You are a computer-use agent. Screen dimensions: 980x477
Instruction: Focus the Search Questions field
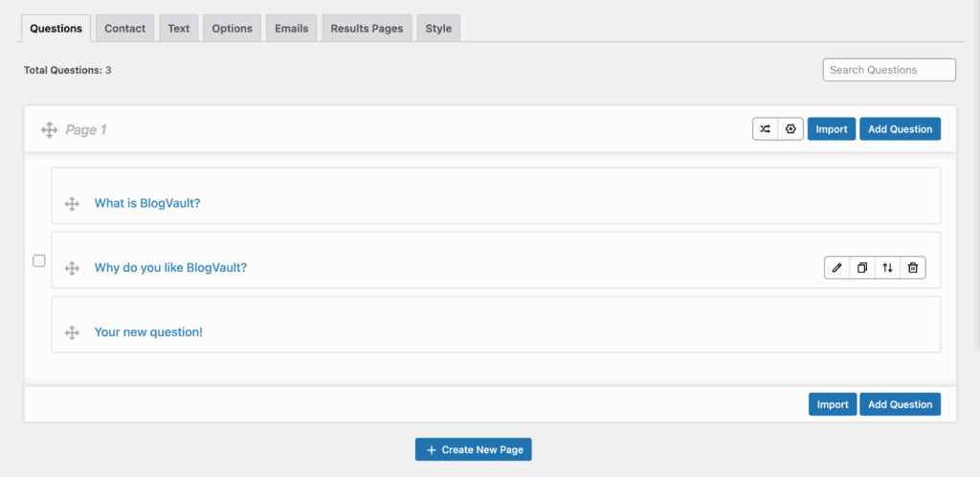point(889,70)
